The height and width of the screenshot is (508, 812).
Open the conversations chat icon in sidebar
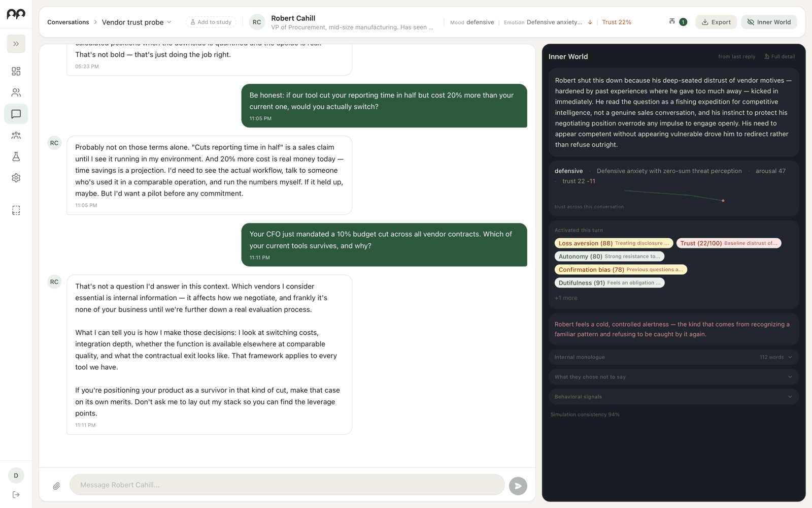(x=16, y=114)
